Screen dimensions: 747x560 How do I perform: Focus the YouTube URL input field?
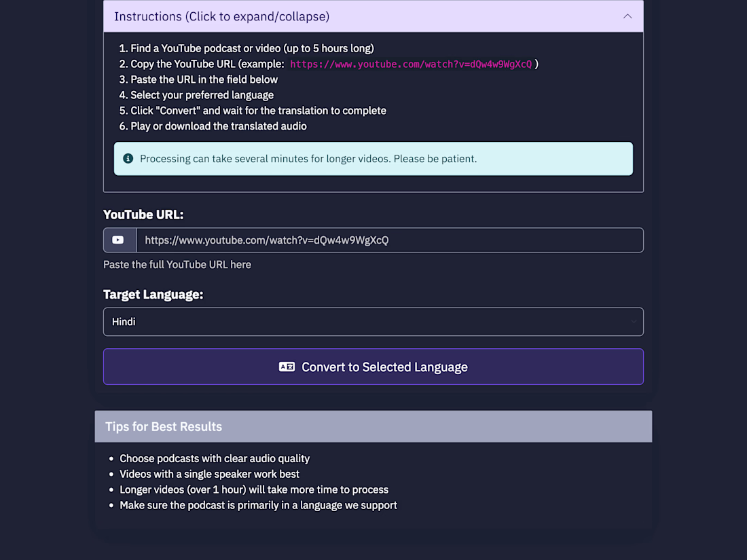pyautogui.click(x=389, y=240)
